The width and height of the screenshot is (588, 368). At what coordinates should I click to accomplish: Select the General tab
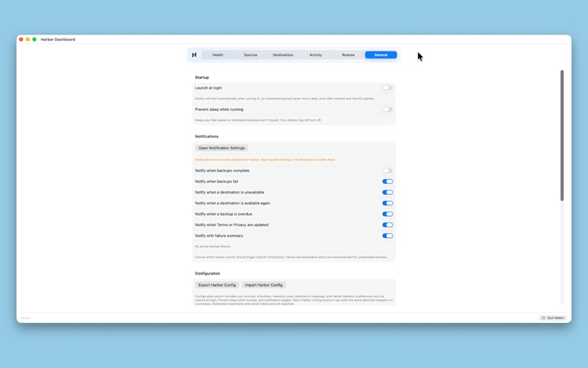point(381,54)
